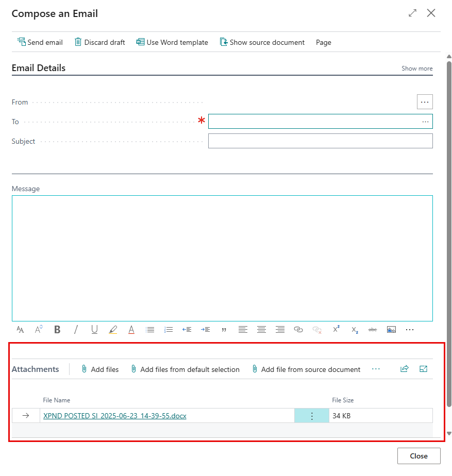
Task: Click Use Word template
Action: point(172,42)
